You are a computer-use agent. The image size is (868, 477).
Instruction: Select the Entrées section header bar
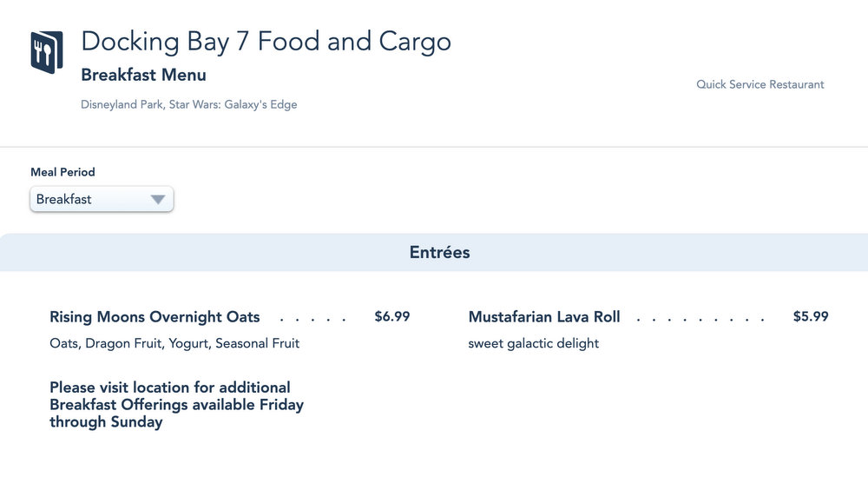pyautogui.click(x=434, y=253)
